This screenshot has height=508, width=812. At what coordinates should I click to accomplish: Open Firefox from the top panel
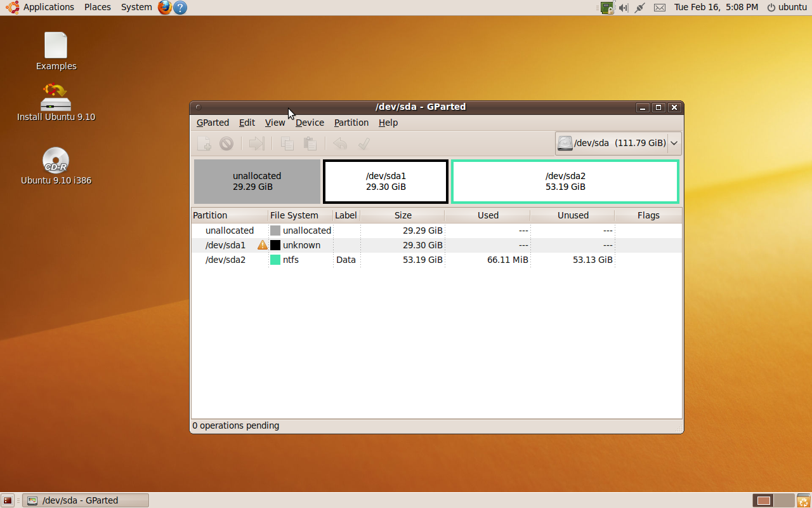[165, 7]
